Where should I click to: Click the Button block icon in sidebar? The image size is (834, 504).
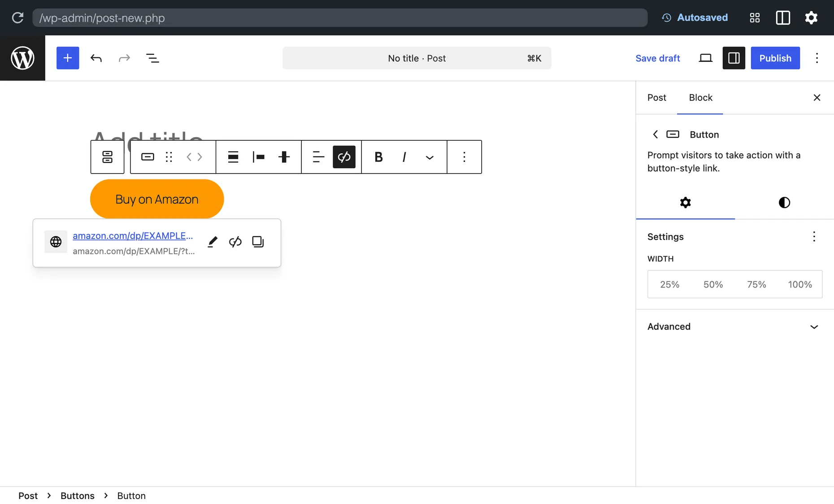673,135
